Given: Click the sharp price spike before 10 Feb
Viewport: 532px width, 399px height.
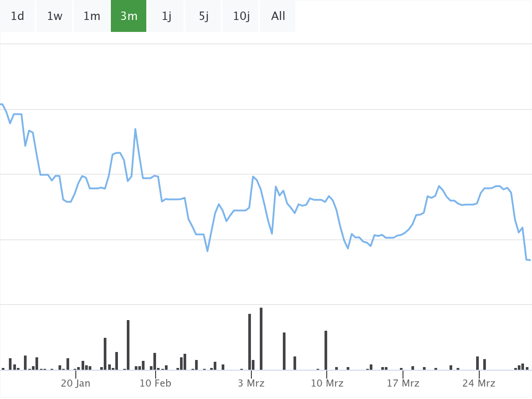Looking at the screenshot, I should point(135,129).
